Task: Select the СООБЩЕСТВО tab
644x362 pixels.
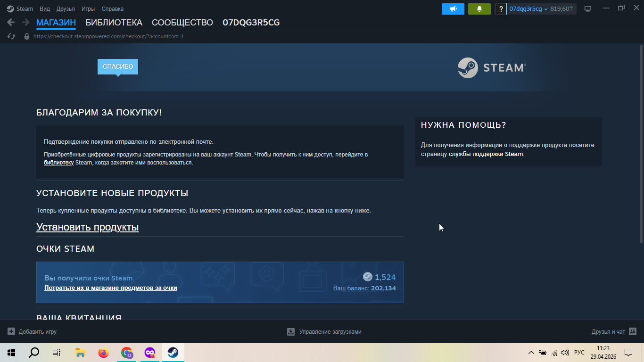Action: pos(182,23)
